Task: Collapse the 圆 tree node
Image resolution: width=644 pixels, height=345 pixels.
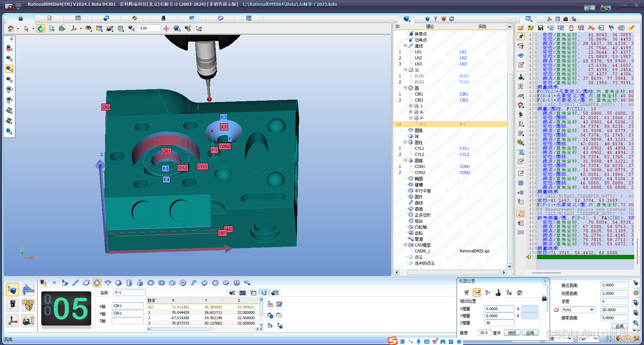Action: click(x=405, y=88)
